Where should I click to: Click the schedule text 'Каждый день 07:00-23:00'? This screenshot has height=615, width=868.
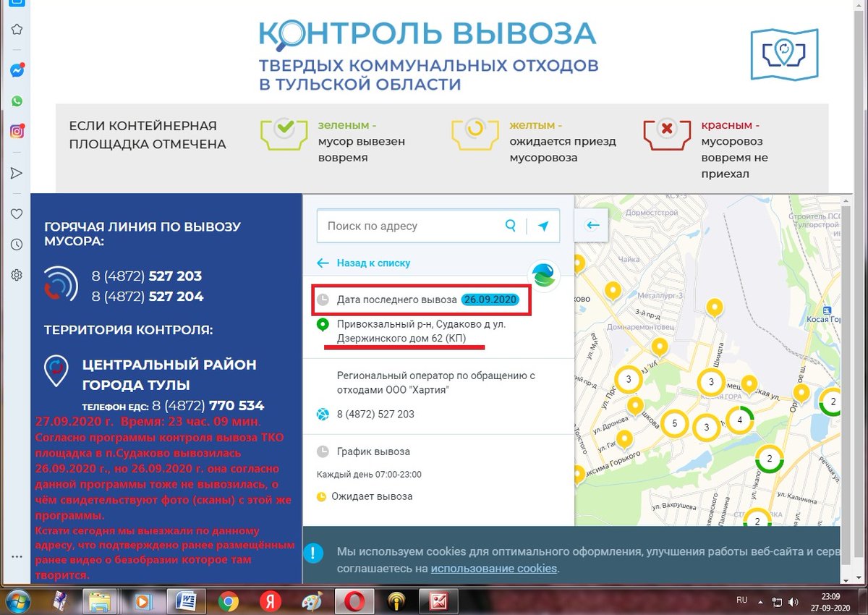click(x=369, y=475)
